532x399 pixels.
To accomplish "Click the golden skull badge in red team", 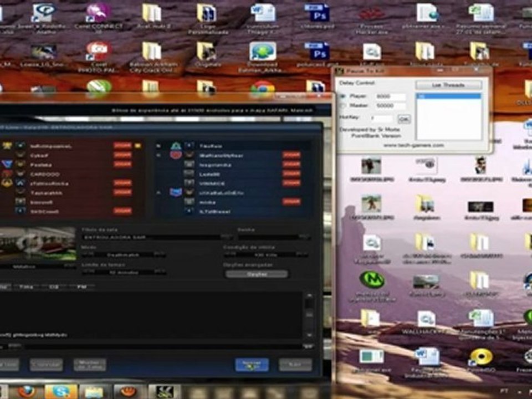I will click(x=7, y=183).
